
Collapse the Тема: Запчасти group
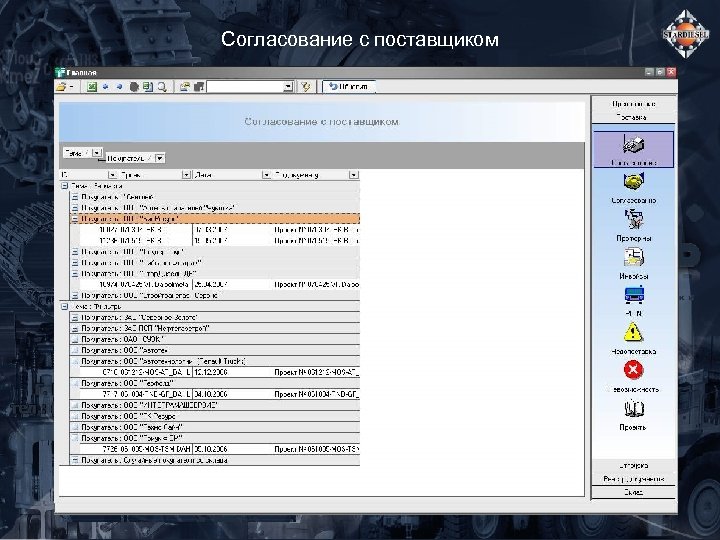click(64, 186)
